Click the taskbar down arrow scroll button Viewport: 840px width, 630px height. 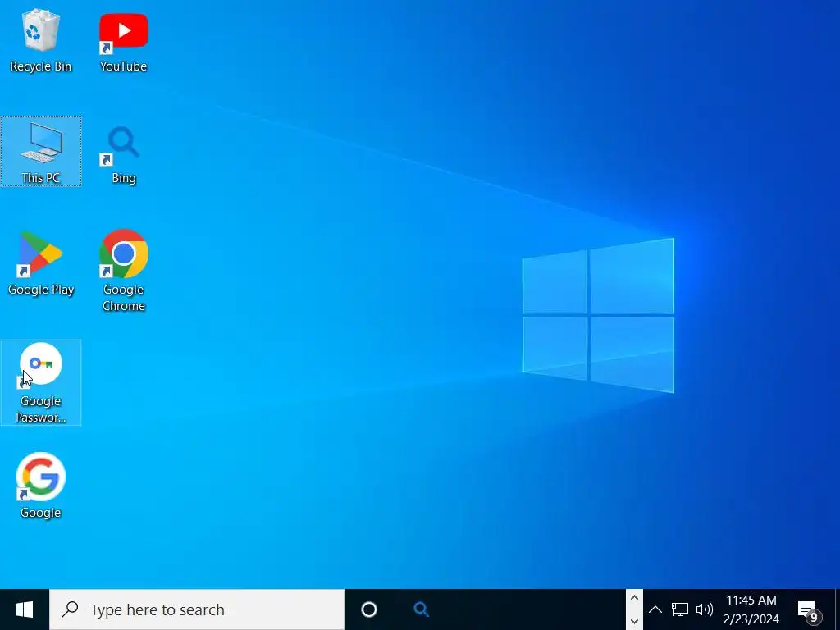[x=634, y=622]
